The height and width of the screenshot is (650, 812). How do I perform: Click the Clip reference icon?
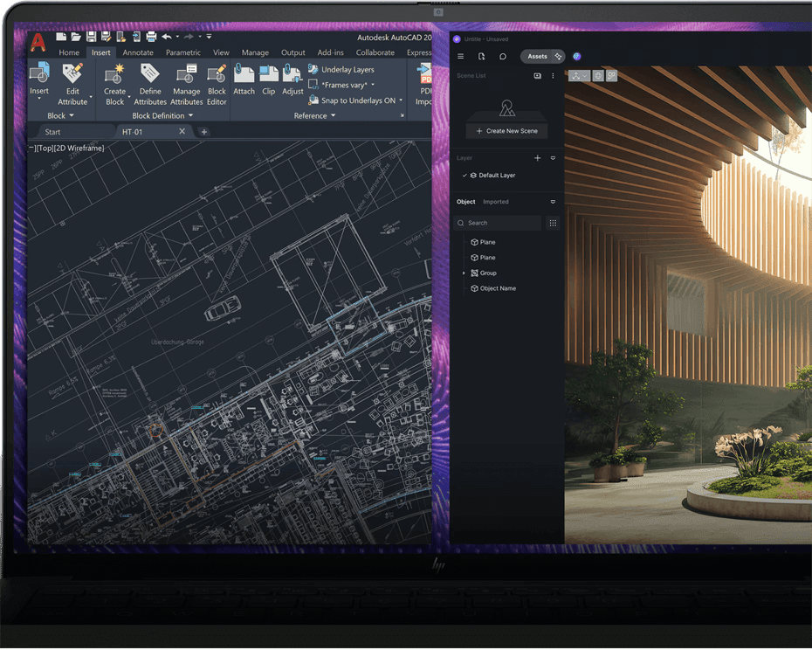coord(269,73)
